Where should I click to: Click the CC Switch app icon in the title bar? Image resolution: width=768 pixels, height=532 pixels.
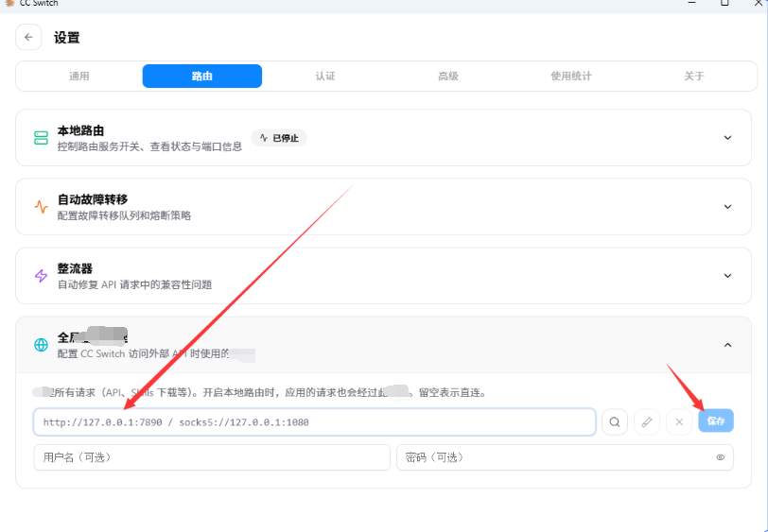[x=9, y=3]
